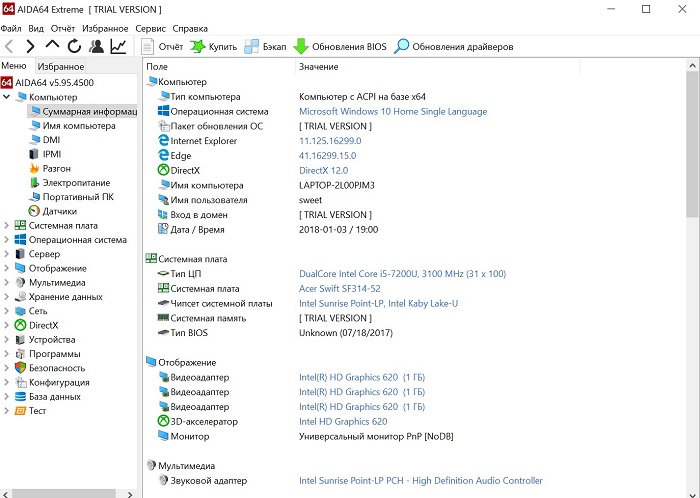Expand the DirectX tree node in the sidebar
Viewport: 700px width, 498px height.
click(x=6, y=325)
